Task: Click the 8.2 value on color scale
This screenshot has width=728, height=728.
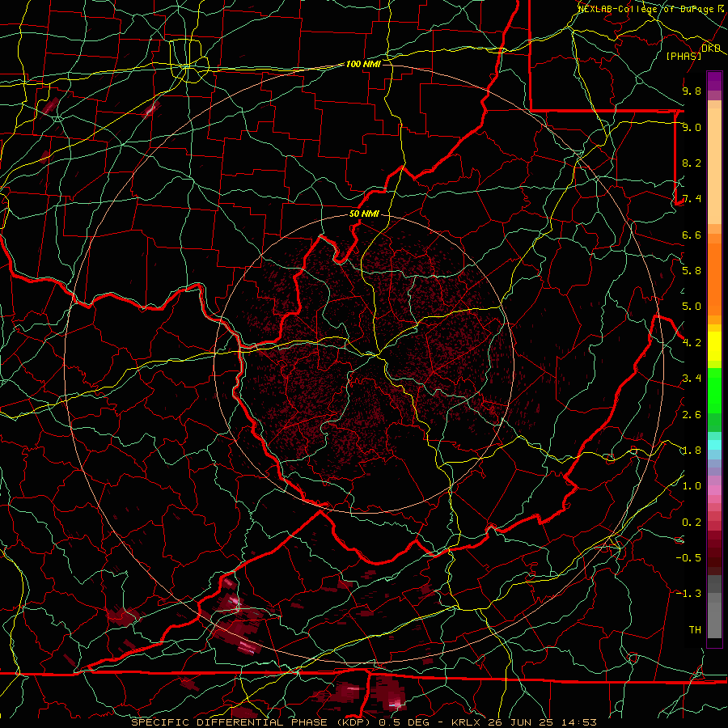Action: (692, 163)
